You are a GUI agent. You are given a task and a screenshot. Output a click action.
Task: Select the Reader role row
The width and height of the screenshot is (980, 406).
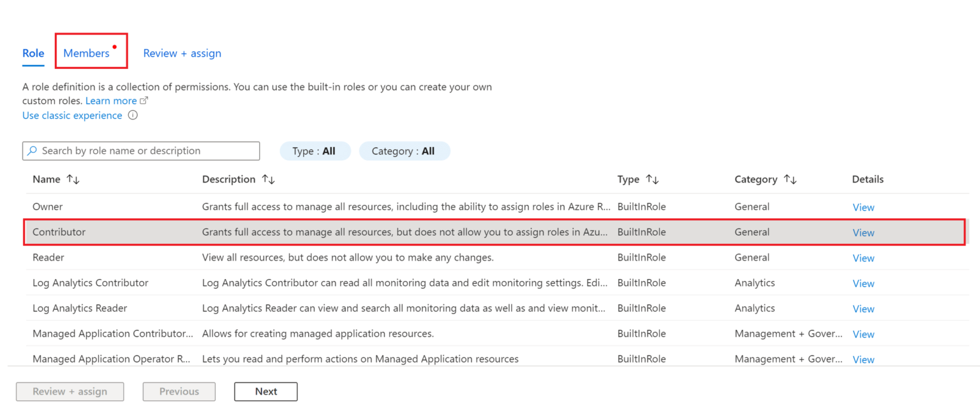(255, 257)
